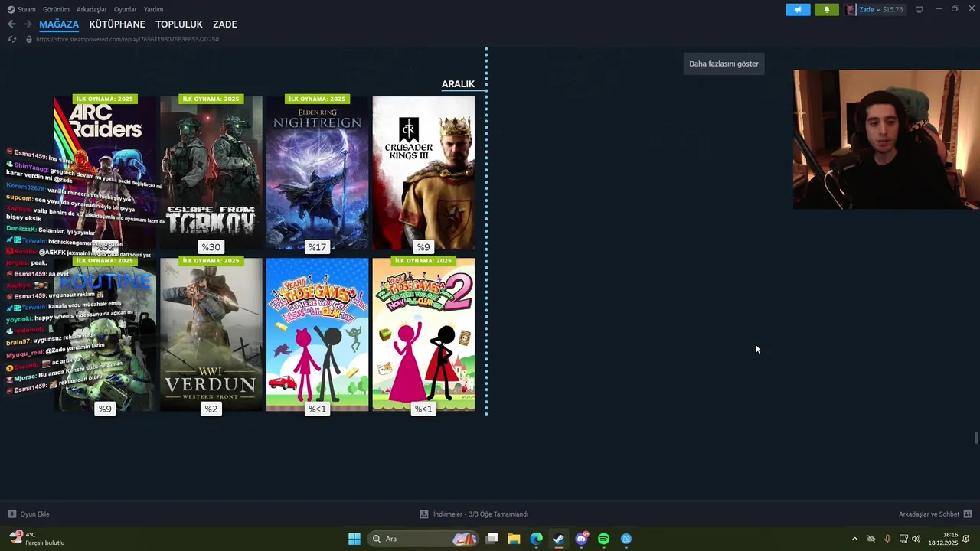Image resolution: width=980 pixels, height=551 pixels.
Task: Open the announcements megaphone button
Action: tap(798, 10)
